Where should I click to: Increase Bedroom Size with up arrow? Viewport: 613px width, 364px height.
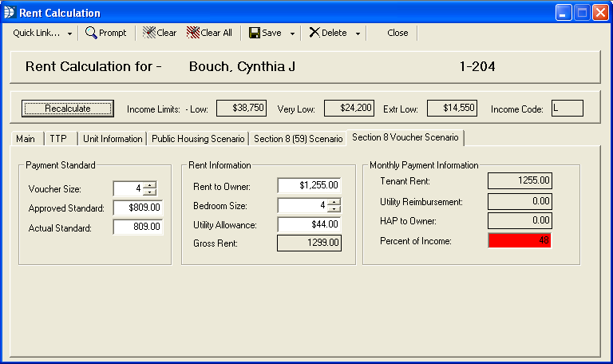click(x=334, y=201)
